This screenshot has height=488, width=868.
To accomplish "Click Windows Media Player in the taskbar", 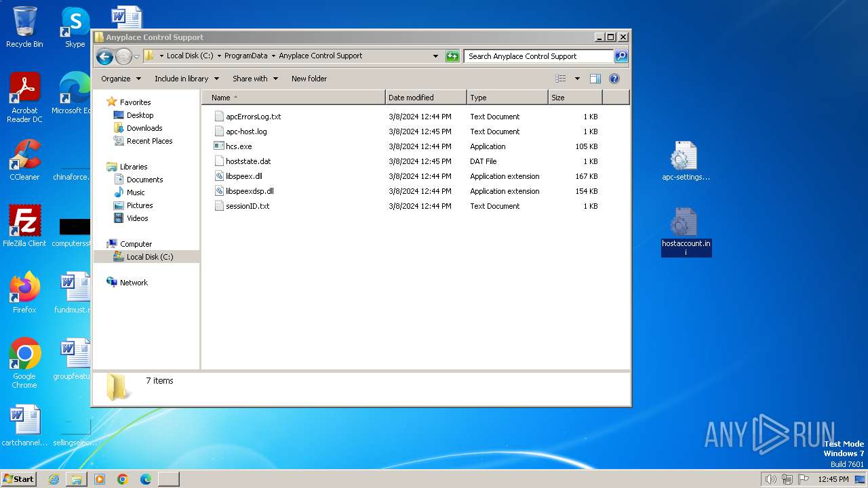I will (x=100, y=479).
